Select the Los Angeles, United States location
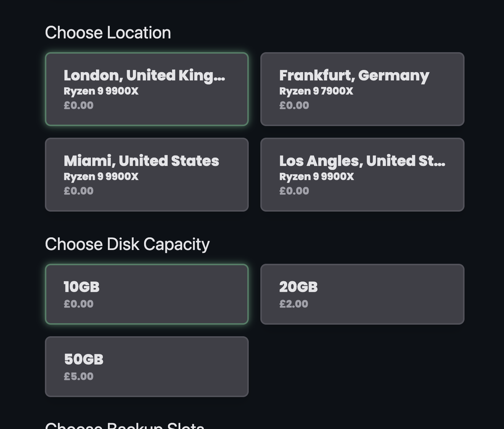504x429 pixels. pos(362,175)
